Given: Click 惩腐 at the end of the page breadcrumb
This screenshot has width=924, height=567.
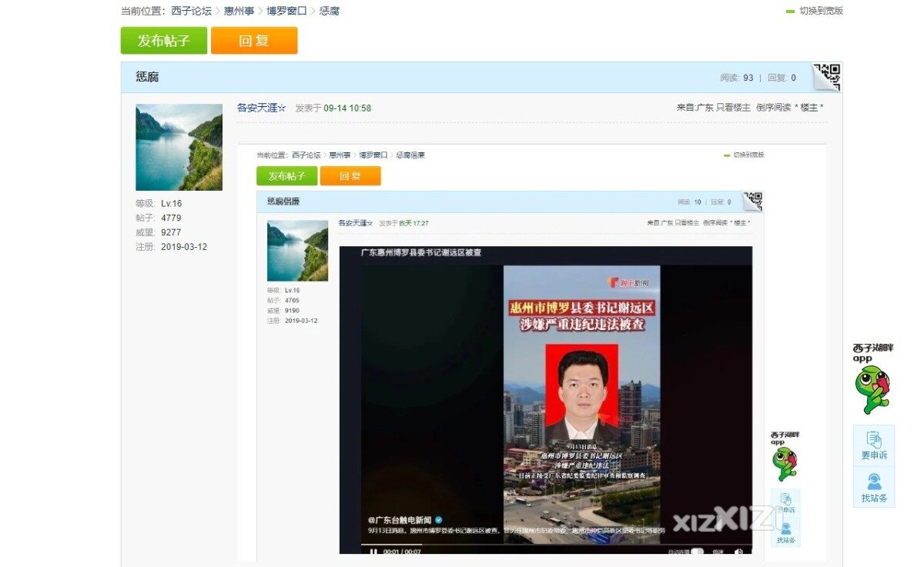Looking at the screenshot, I should [330, 11].
